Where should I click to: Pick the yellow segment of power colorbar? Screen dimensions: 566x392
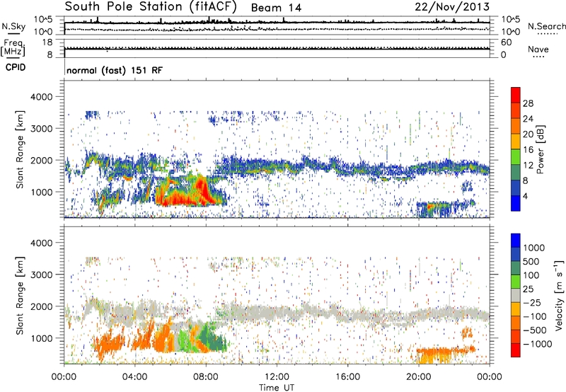click(516, 142)
